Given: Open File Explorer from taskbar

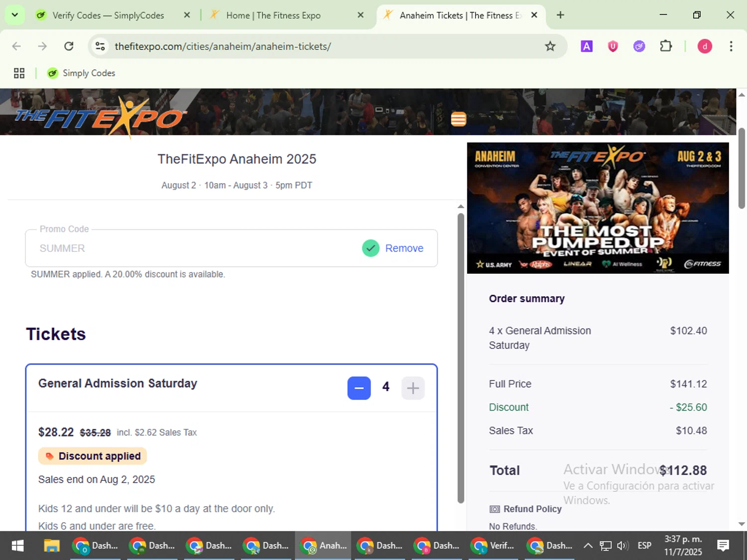Looking at the screenshot, I should [x=52, y=546].
